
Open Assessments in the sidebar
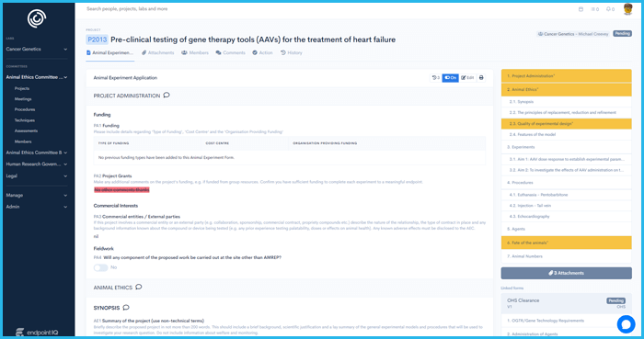(x=26, y=131)
